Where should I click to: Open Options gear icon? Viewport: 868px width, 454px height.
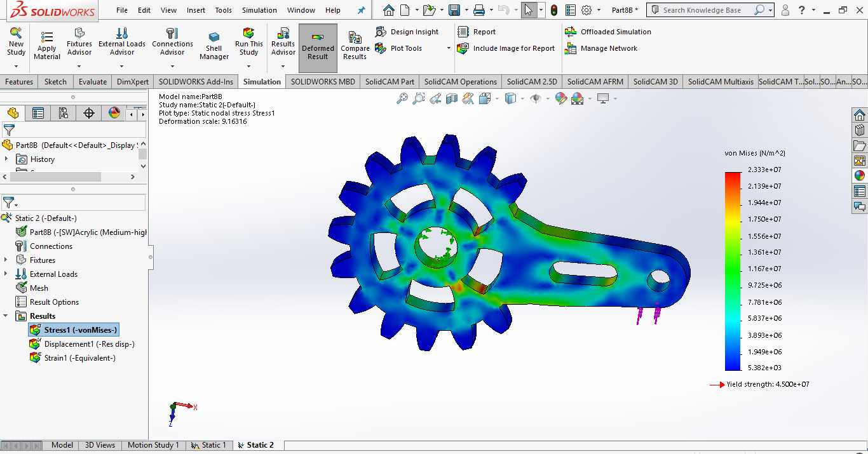(587, 10)
